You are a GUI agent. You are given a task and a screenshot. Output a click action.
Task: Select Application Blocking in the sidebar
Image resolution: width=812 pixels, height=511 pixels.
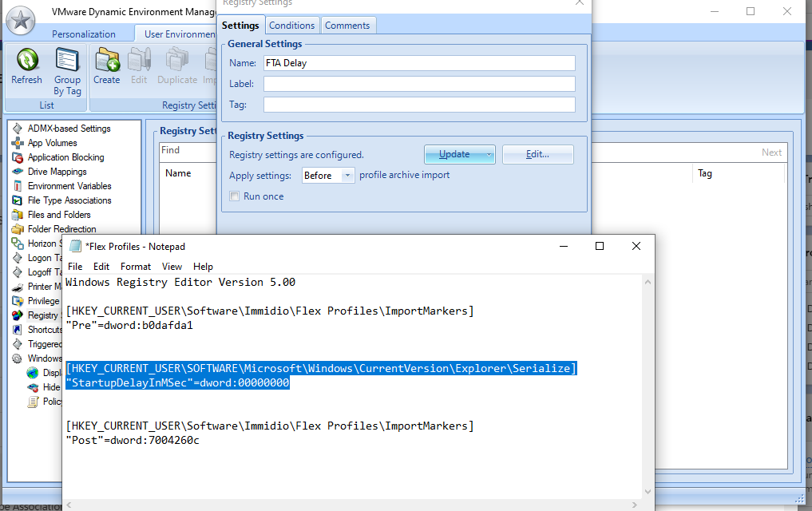point(65,157)
